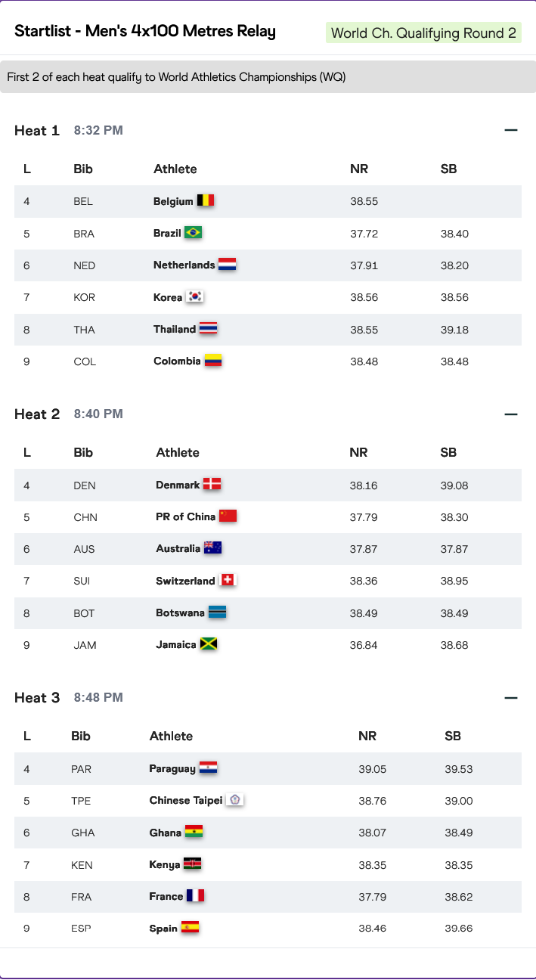The height and width of the screenshot is (980, 536).
Task: Select the France row in Heat 3
Action: click(268, 897)
